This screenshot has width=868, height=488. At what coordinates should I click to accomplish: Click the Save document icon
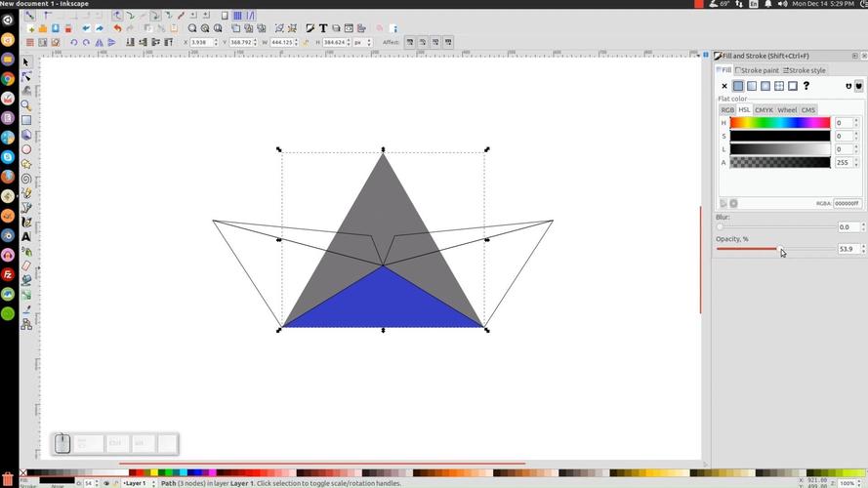click(56, 28)
